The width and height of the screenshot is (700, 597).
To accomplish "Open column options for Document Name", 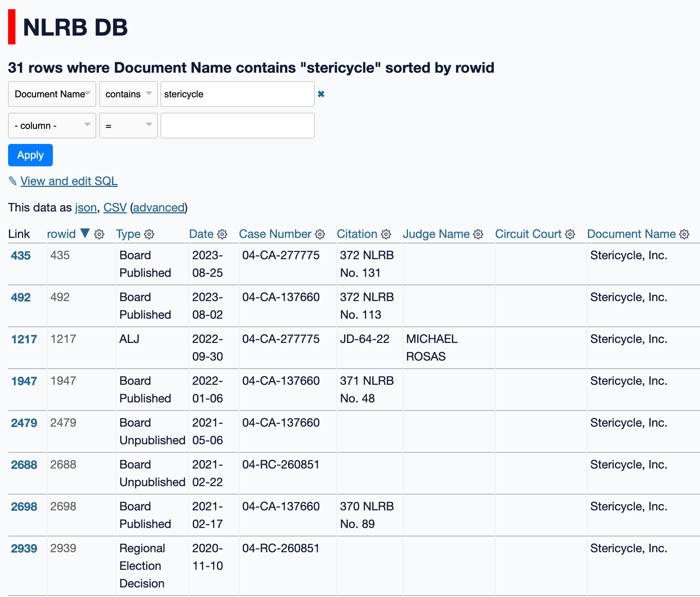I will (684, 234).
